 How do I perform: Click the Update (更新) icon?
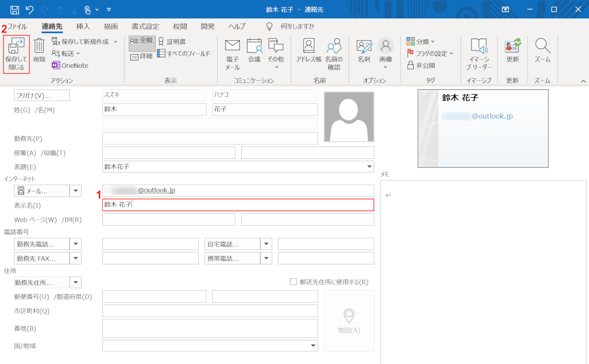pos(513,50)
